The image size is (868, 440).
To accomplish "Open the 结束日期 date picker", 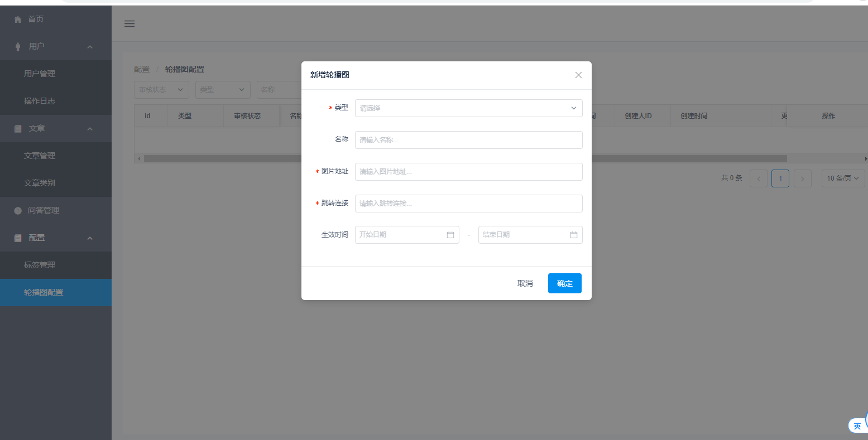I will [530, 235].
